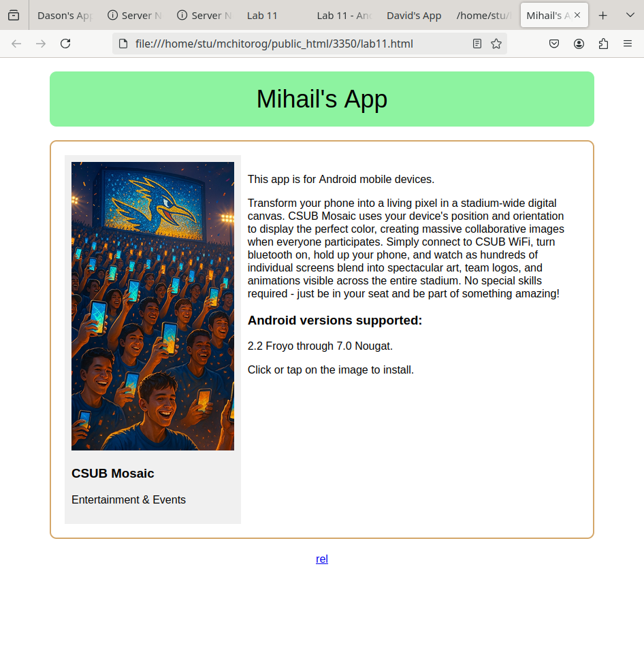Click the paragraph starting "Transform your phone"
This screenshot has width=644, height=658.
point(406,248)
